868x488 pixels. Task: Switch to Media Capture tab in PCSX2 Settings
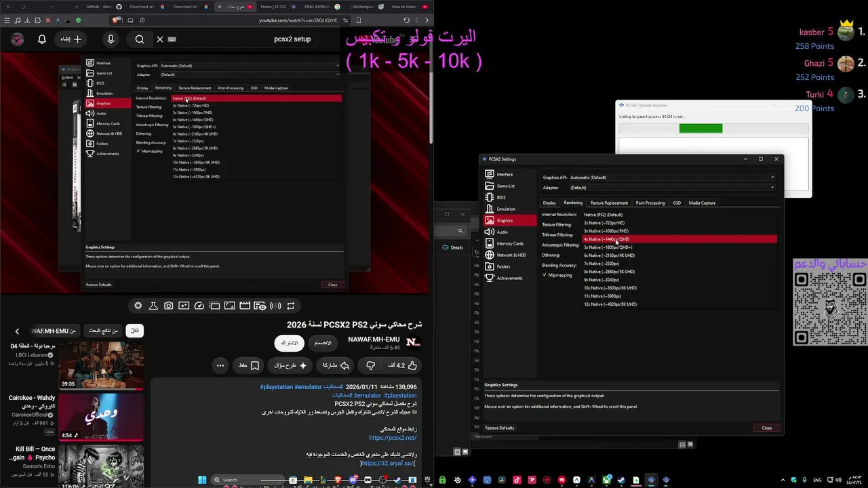pos(702,203)
